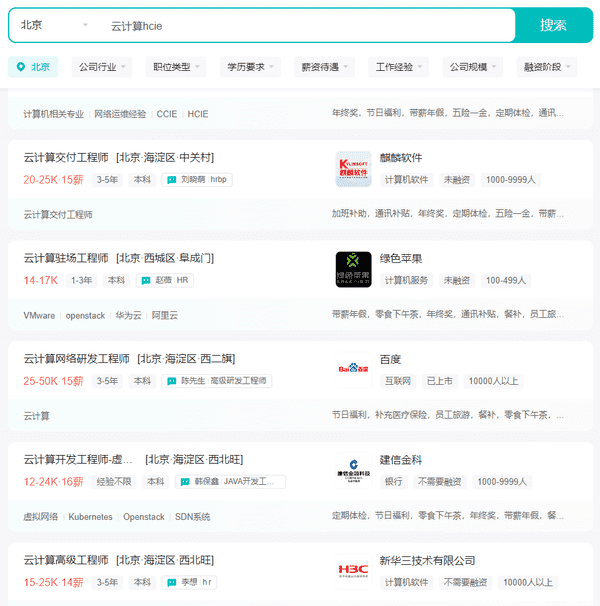600x606 pixels.
Task: Expand the 融资阶段 filter dropdown
Action: [547, 67]
